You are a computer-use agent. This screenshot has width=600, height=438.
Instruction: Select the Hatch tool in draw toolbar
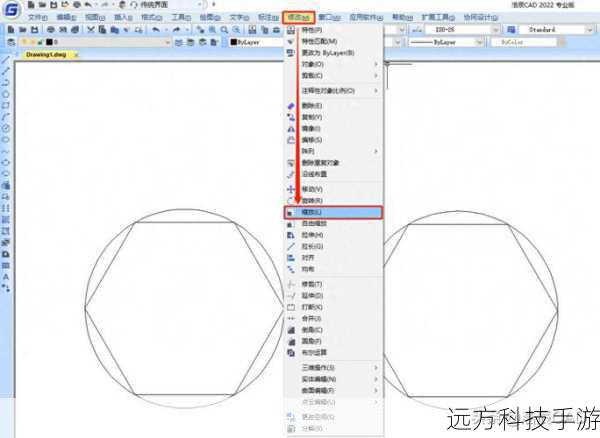[6, 220]
